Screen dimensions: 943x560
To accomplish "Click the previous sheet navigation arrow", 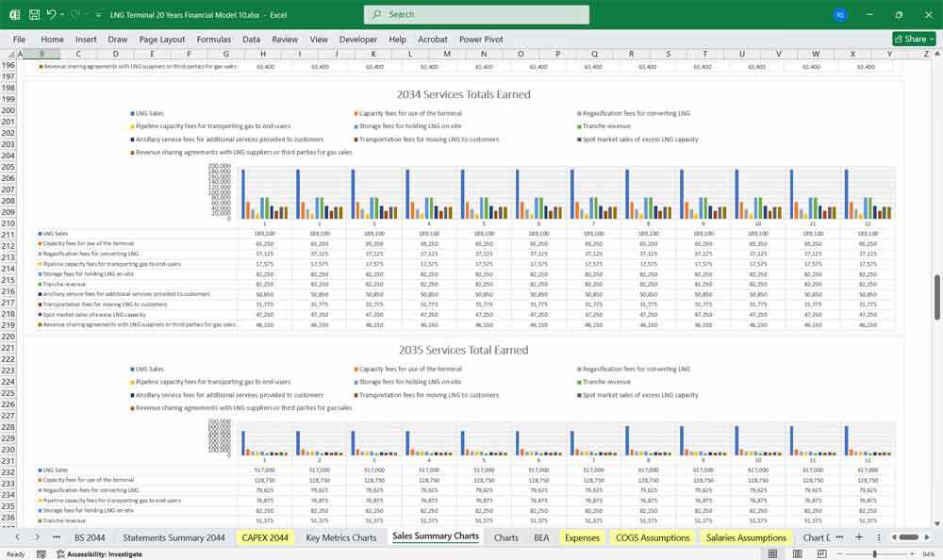I will click(x=18, y=537).
